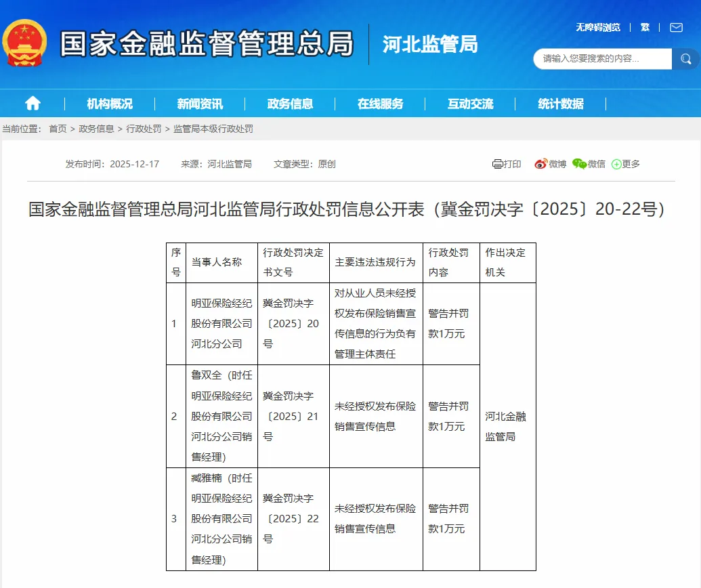Click the home icon in the navigation bar
Viewport: 701px width, 588px height.
coord(33,102)
